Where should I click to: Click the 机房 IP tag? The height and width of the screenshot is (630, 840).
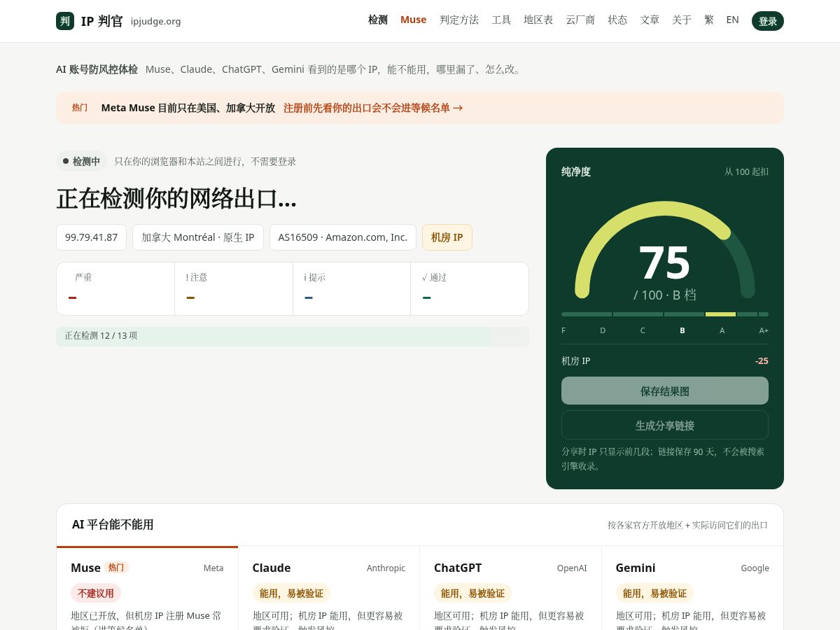(447, 237)
